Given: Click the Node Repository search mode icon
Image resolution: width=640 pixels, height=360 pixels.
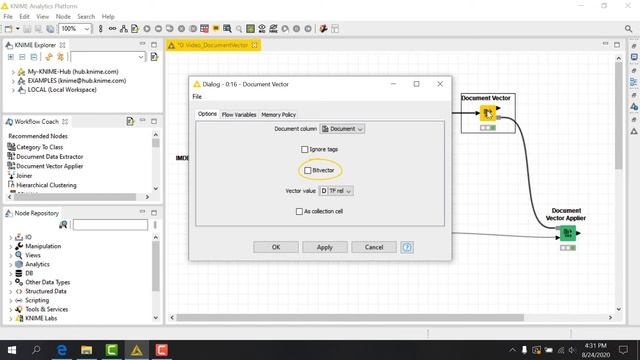Looking at the screenshot, I should click(x=63, y=224).
